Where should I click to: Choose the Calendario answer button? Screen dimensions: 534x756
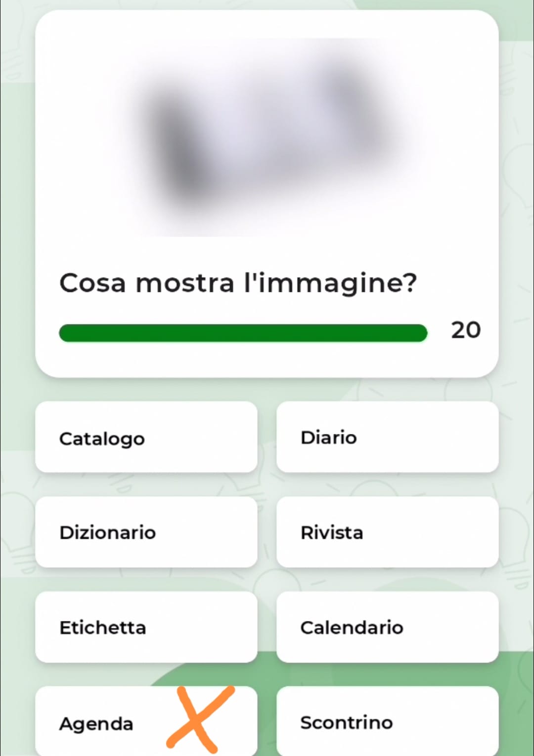tap(387, 627)
